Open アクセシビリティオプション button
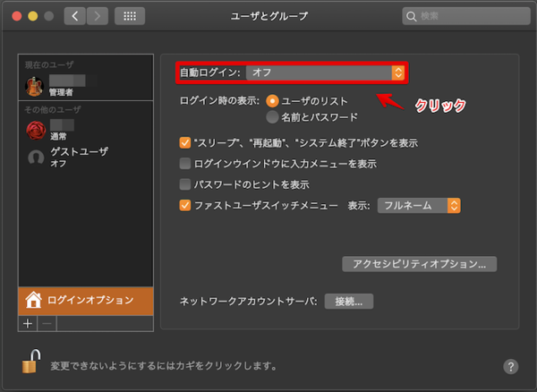Image resolution: width=537 pixels, height=392 pixels. (x=419, y=264)
